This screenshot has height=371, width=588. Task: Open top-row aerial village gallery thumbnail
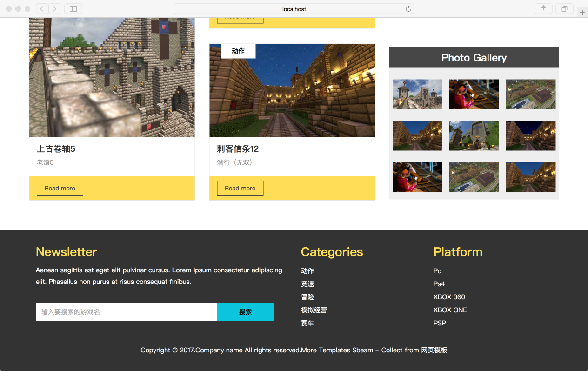(x=531, y=94)
